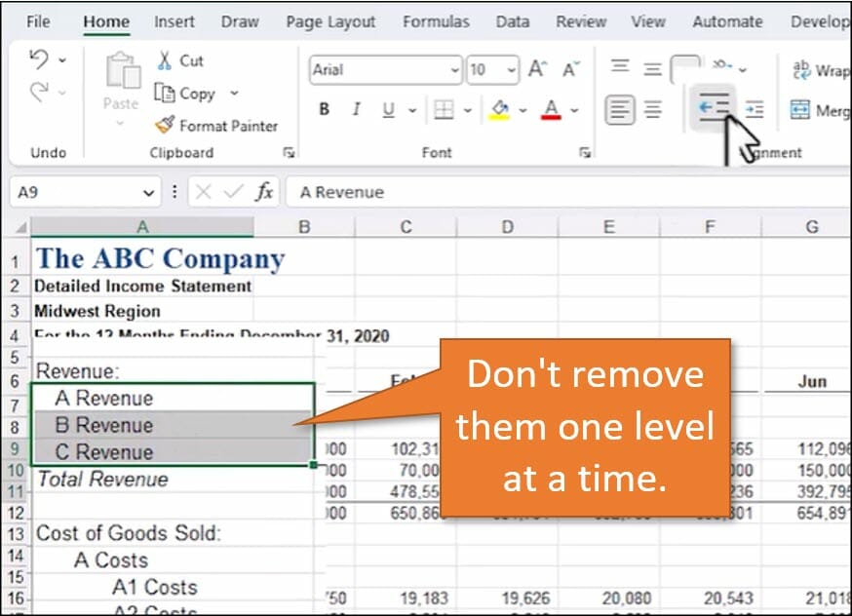Viewport: 852px width, 616px height.
Task: Open the font size dropdown
Action: click(513, 70)
